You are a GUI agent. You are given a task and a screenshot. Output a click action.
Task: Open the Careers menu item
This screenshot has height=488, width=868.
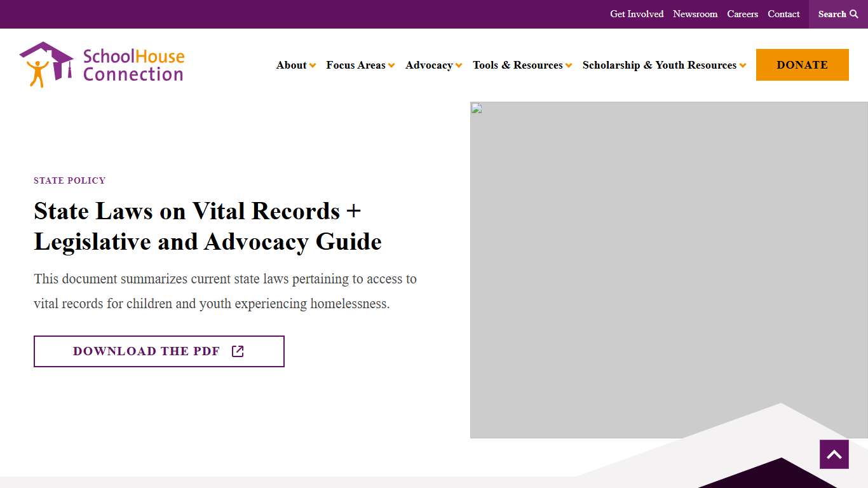[742, 13]
